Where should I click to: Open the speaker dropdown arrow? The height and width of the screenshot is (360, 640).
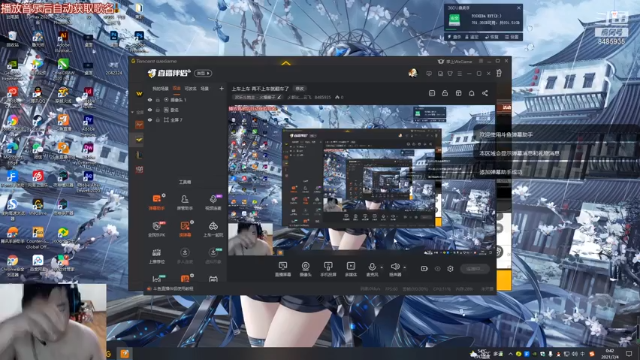(x=404, y=267)
